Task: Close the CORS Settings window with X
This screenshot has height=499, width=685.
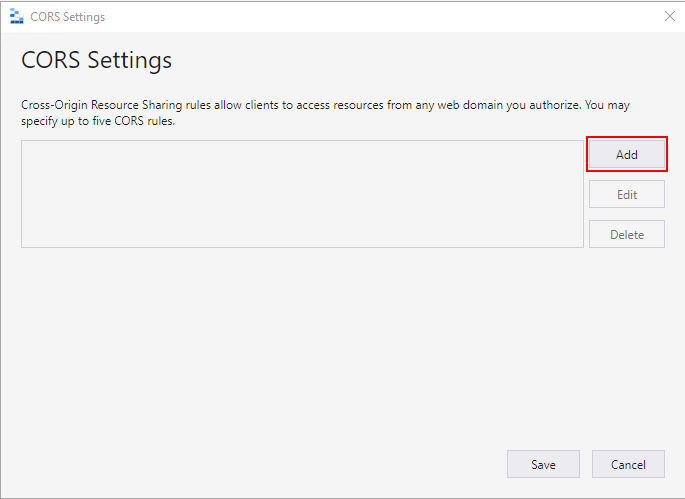Action: pyautogui.click(x=669, y=17)
